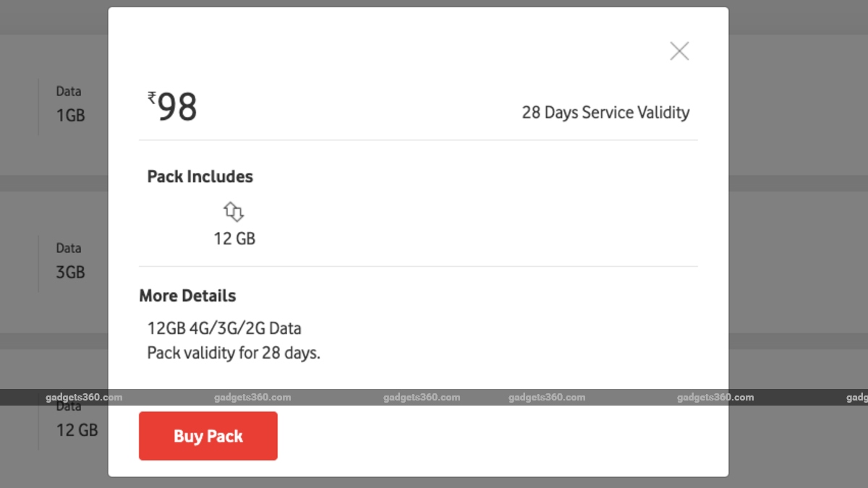Screen dimensions: 868x488
Task: Click the Buy Pack button
Action: 208,436
